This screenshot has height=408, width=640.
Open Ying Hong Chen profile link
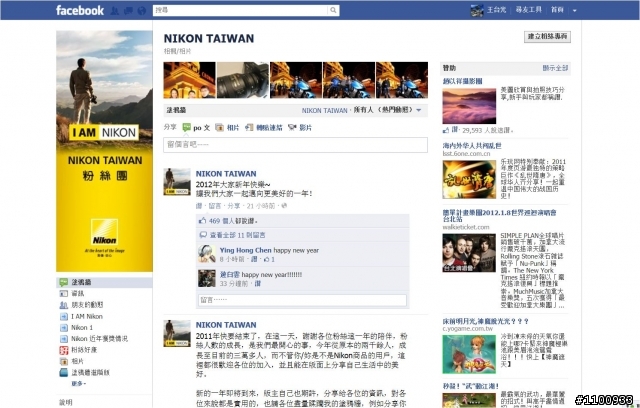(x=245, y=250)
